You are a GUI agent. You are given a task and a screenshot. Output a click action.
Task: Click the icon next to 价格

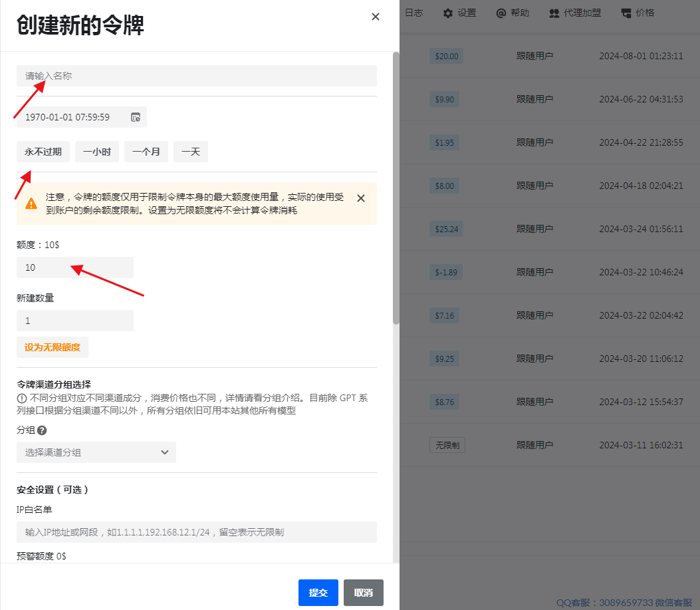click(x=626, y=13)
